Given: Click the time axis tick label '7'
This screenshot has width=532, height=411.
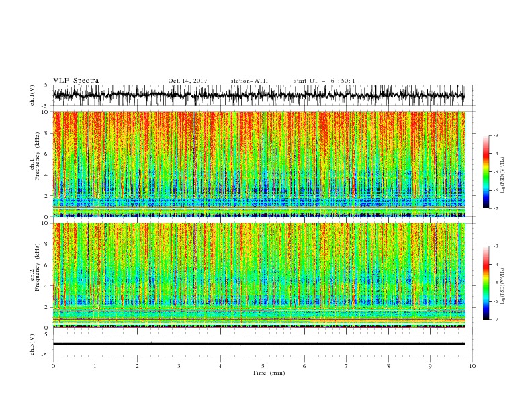Looking at the screenshot, I should 347,366.
